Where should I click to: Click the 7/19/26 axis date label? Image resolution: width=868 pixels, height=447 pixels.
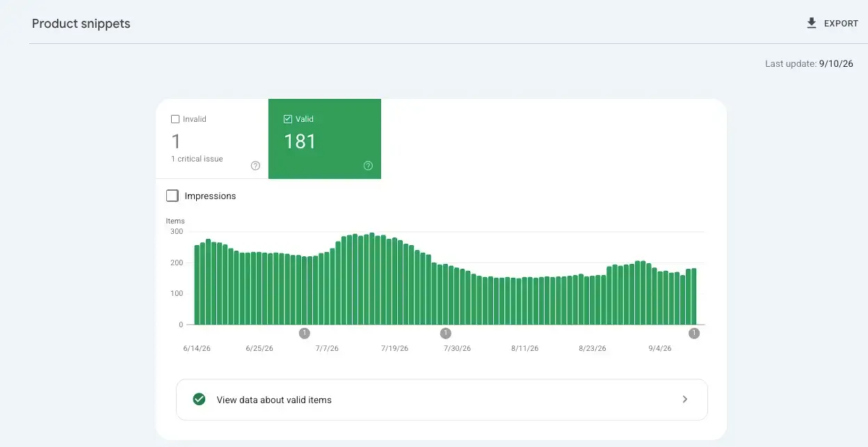click(394, 348)
